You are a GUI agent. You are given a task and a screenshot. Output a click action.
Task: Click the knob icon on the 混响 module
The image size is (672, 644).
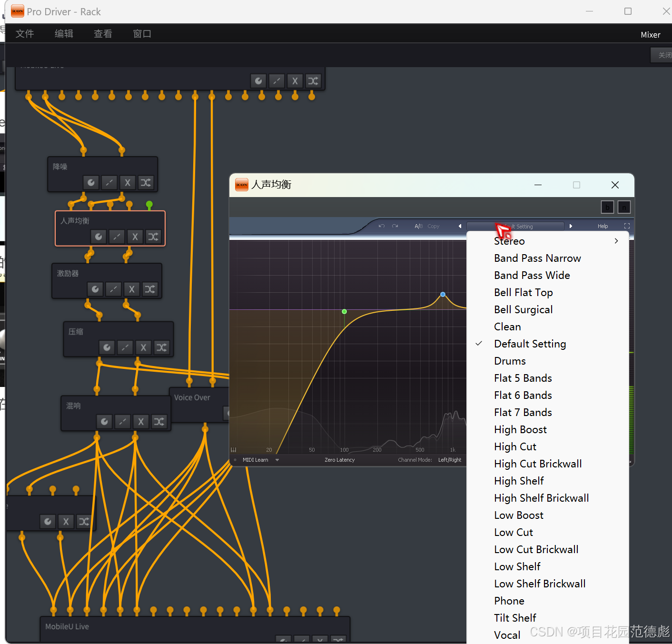click(104, 421)
